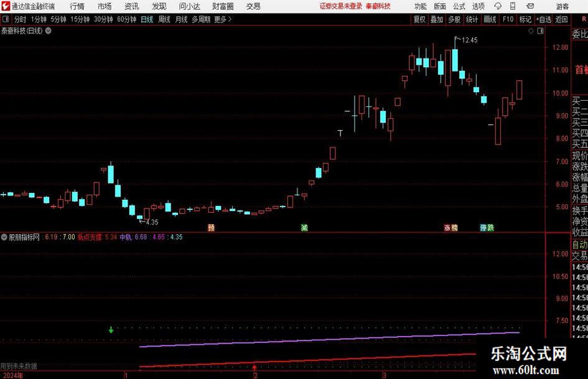
Task: Select the 日线 daily period tab
Action: [147, 19]
